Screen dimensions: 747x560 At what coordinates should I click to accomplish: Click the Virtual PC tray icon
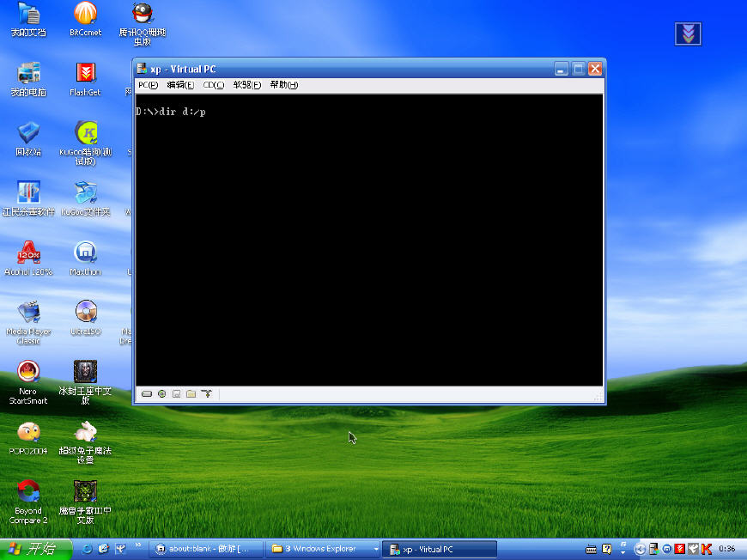[653, 550]
